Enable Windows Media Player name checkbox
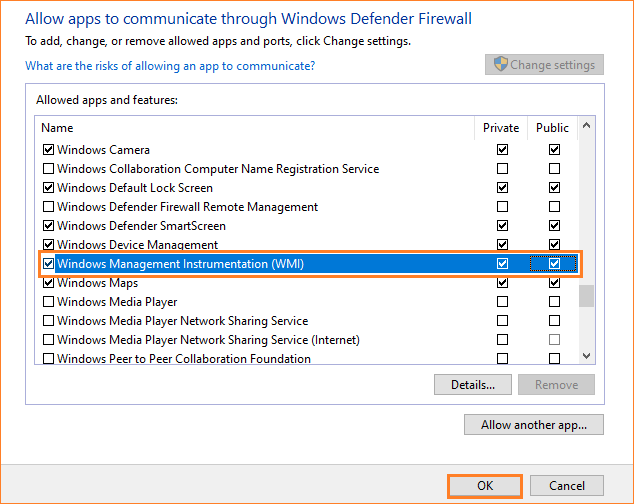Viewport: 634px width, 504px height. coord(49,302)
